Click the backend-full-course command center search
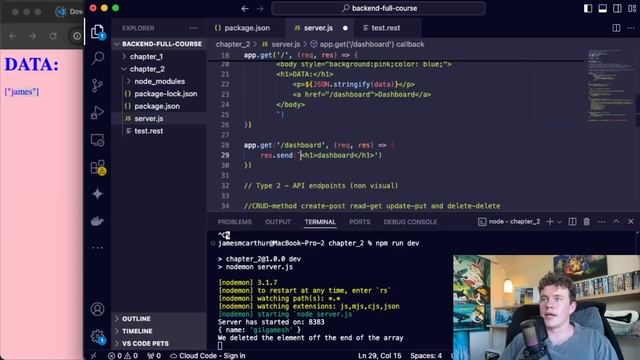This screenshot has width=640, height=360. click(x=379, y=8)
